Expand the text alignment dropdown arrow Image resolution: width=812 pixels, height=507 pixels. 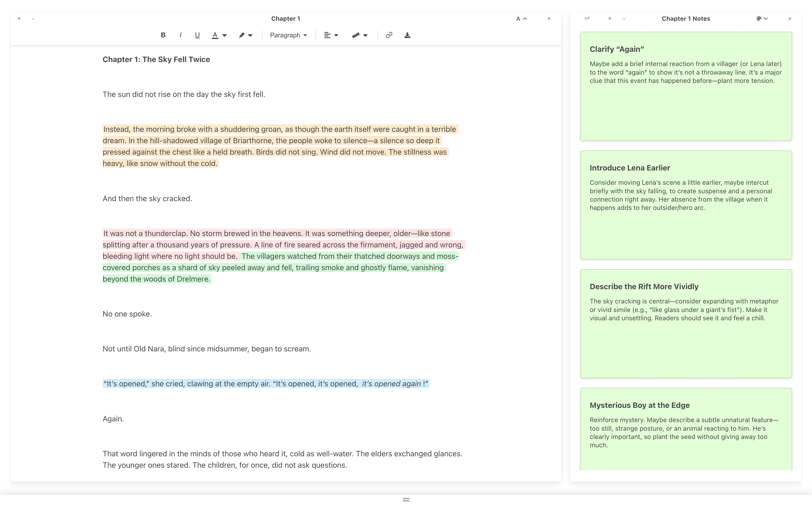point(336,35)
